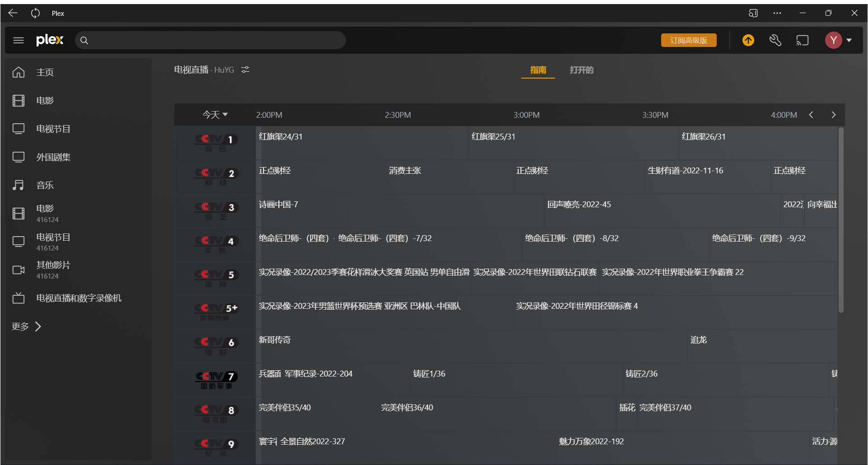Expand the 今天 date dropdown
Image resolution: width=868 pixels, height=465 pixels.
[215, 115]
